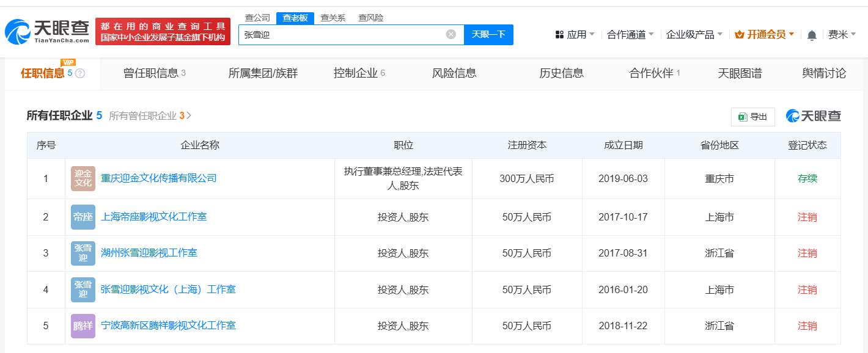
Task: Open the 所属集团/族群 tab
Action: point(263,73)
